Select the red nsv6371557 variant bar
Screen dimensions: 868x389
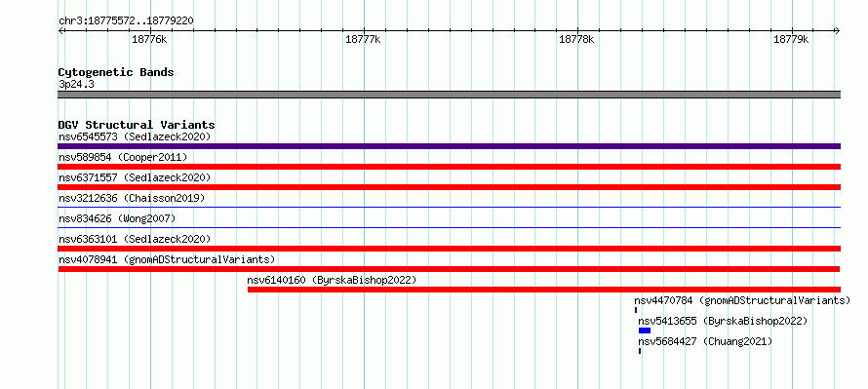tap(449, 187)
